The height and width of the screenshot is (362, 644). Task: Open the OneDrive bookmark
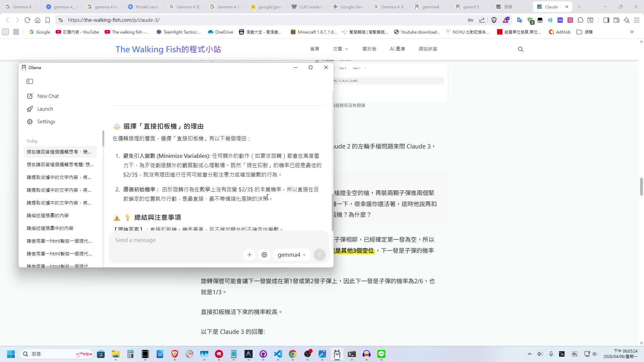click(220, 32)
